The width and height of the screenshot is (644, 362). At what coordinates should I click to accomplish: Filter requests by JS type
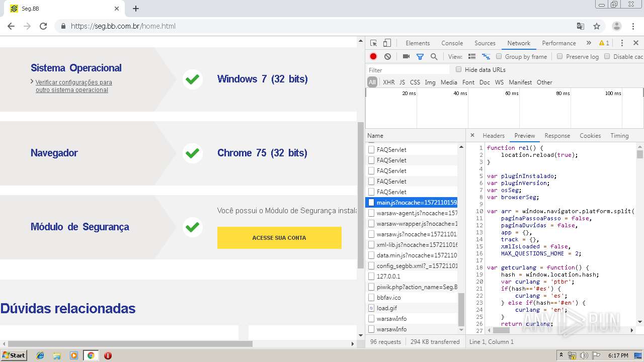(x=402, y=82)
